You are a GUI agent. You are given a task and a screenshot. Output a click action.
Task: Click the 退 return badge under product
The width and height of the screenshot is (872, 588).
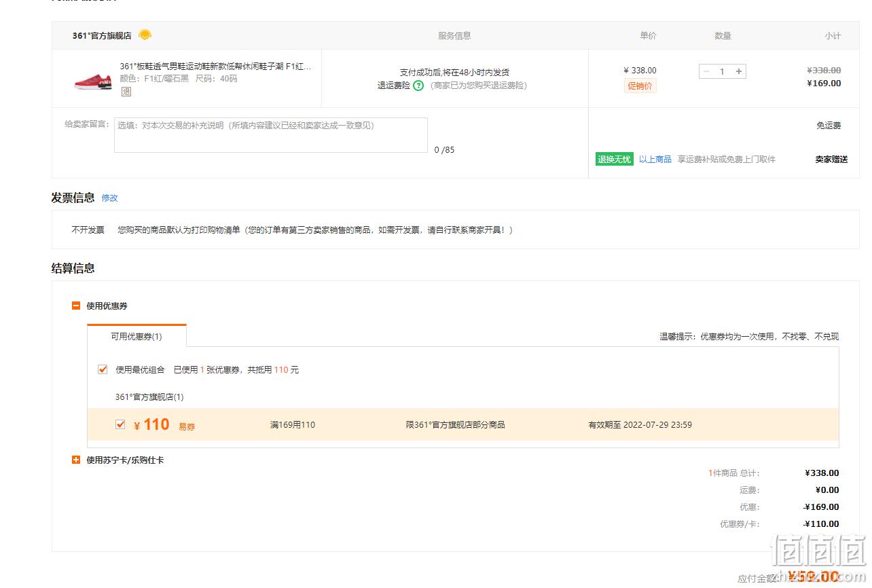[126, 92]
